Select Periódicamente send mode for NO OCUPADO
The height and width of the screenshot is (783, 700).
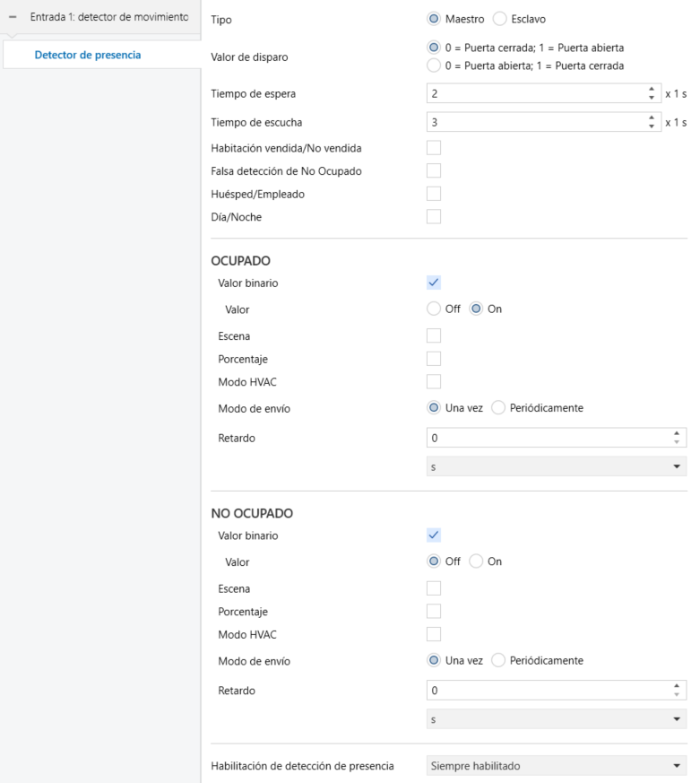tap(498, 660)
